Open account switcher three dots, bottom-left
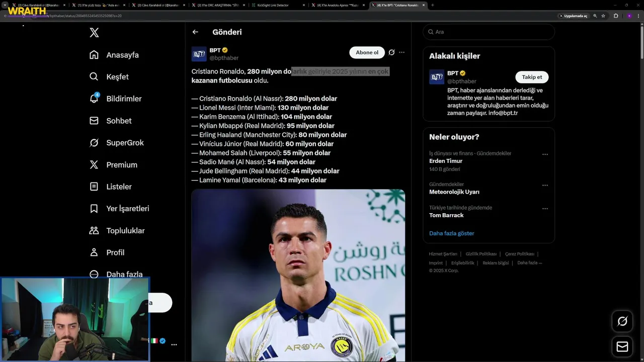The image size is (644, 362). [174, 345]
